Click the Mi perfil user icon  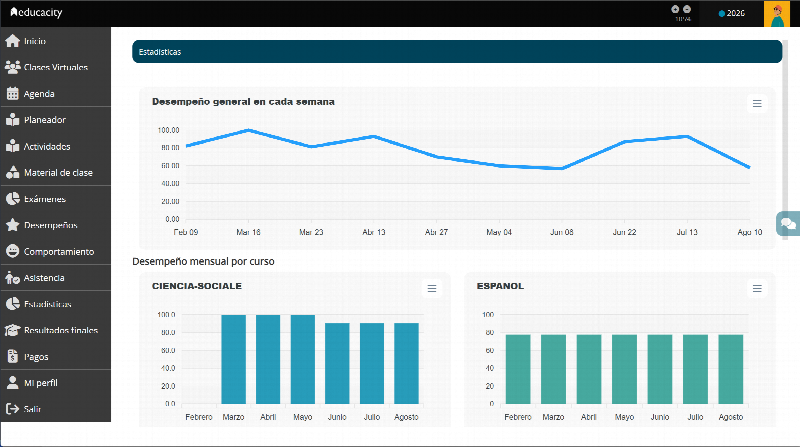(x=12, y=383)
